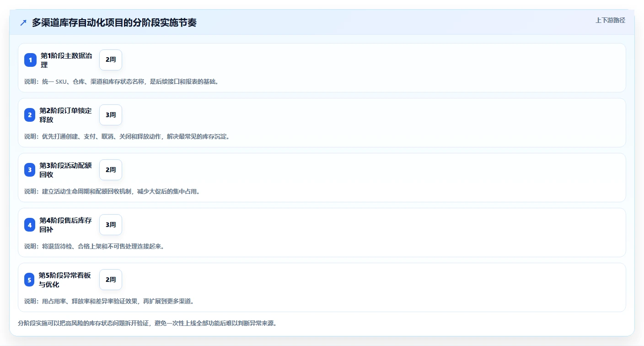The height and width of the screenshot is (346, 644).
Task: Click the blue number 3 badge
Action: 30,170
